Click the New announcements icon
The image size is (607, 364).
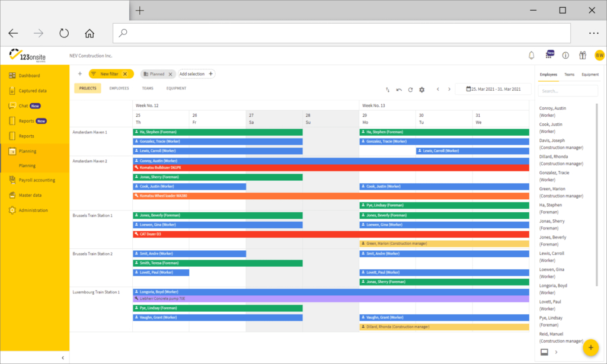click(550, 55)
